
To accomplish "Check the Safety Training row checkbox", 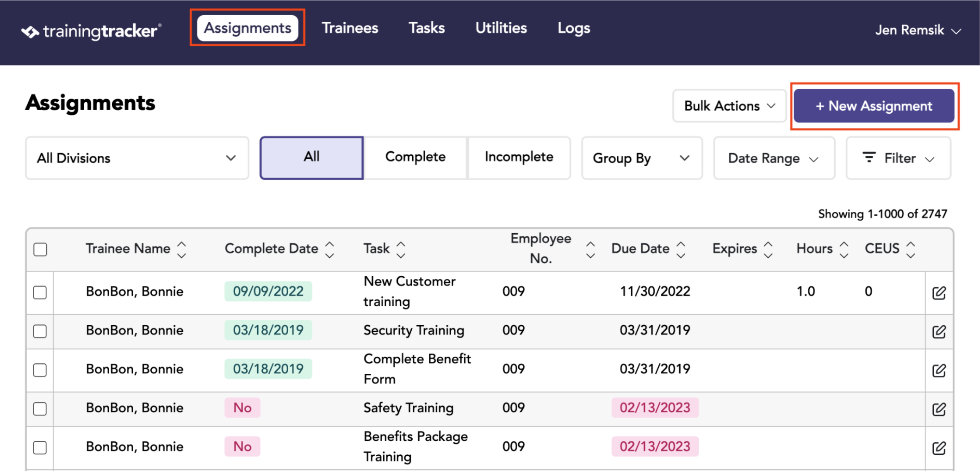I will click(x=40, y=409).
